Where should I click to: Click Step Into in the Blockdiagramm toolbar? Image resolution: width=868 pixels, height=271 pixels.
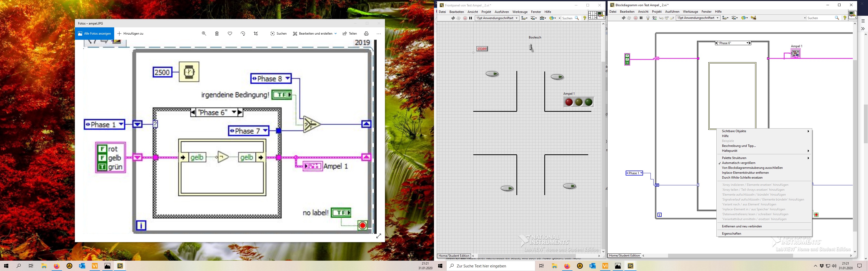(661, 18)
